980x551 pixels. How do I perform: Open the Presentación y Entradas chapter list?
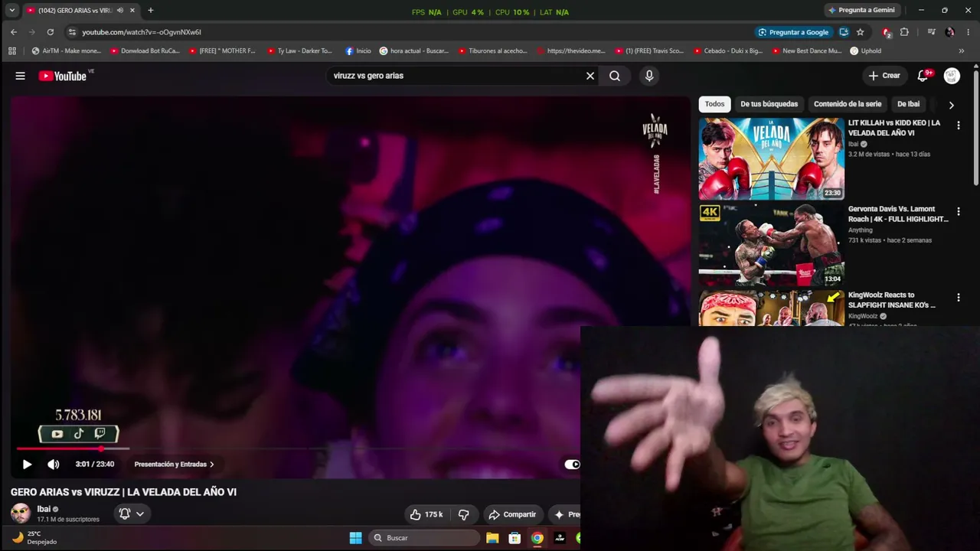click(x=174, y=464)
